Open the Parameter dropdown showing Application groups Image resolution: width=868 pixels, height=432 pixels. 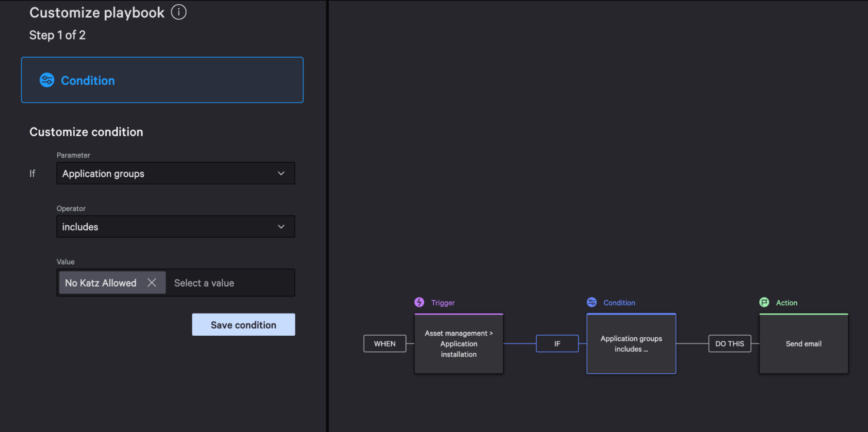pos(175,173)
